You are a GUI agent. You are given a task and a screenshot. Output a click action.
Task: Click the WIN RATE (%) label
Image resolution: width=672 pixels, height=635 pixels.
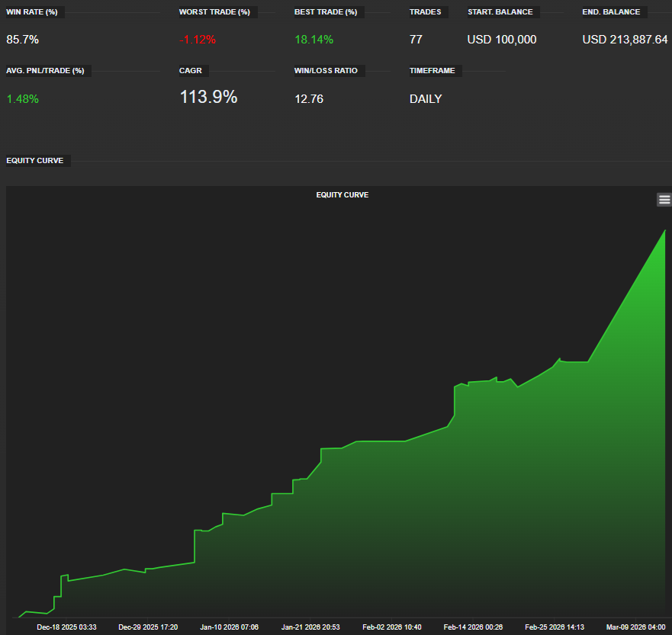(x=32, y=12)
